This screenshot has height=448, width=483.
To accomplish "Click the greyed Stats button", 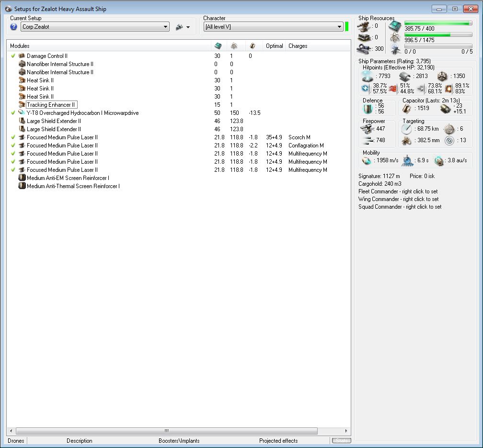I will 341,441.
